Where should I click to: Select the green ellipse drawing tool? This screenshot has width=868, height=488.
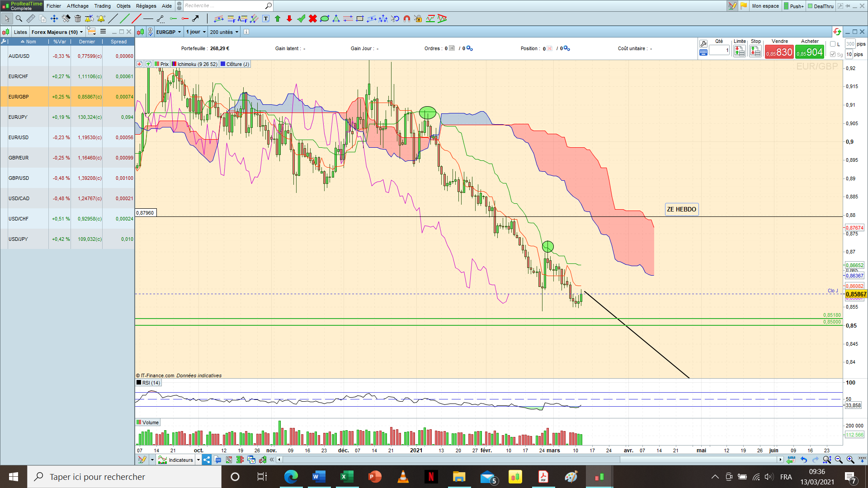coord(325,19)
